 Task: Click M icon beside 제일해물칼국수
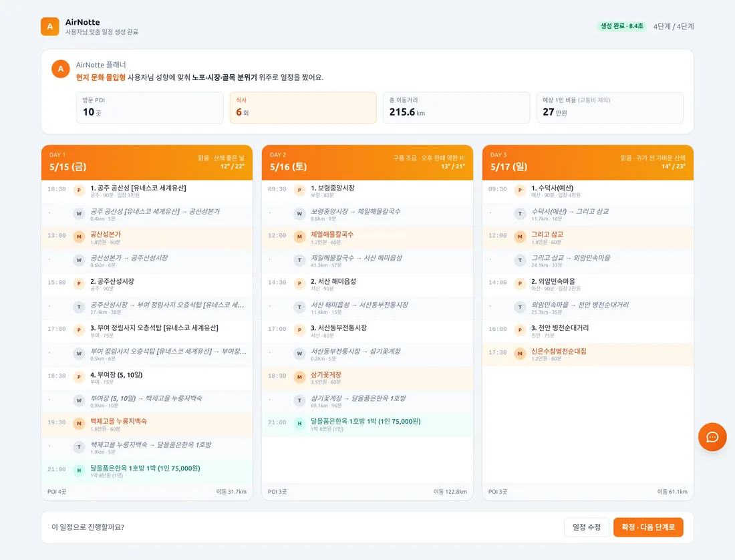tap(299, 237)
